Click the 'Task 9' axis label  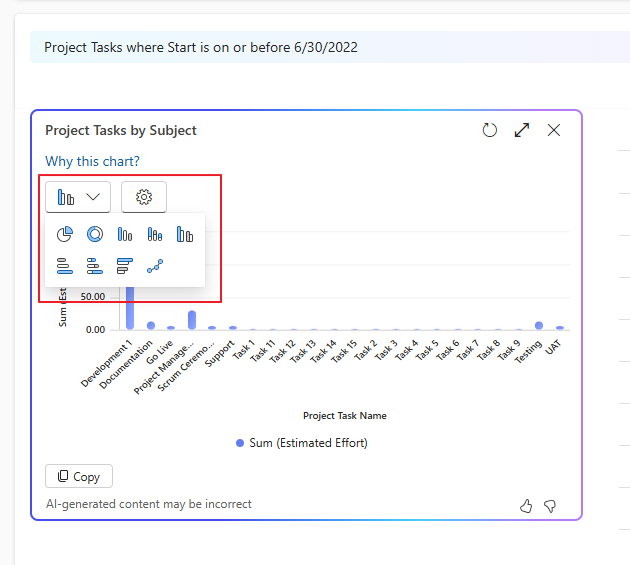509,350
